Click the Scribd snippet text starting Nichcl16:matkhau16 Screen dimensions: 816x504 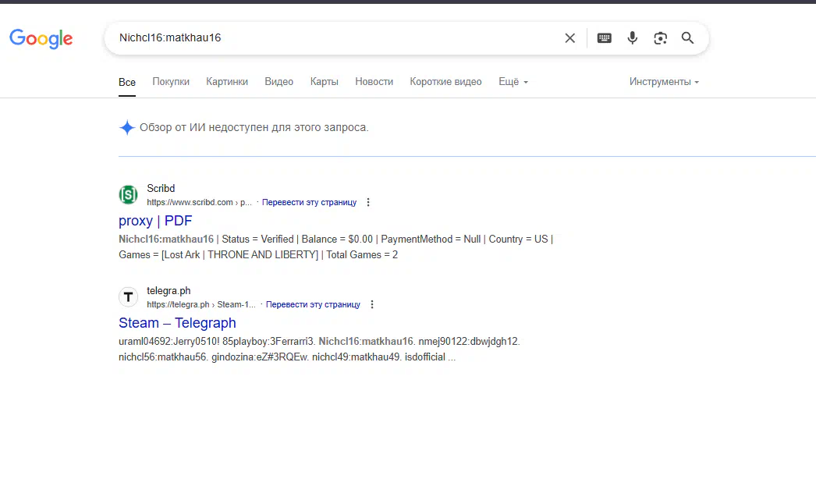coord(335,240)
